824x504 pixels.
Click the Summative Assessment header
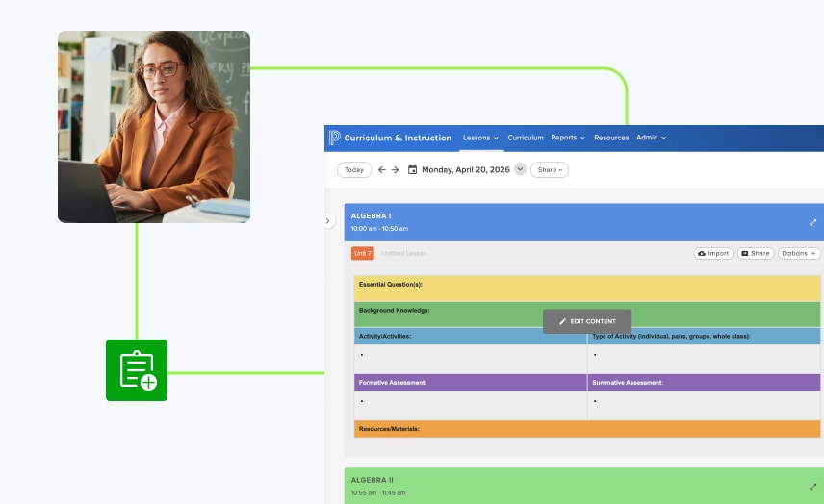click(704, 382)
